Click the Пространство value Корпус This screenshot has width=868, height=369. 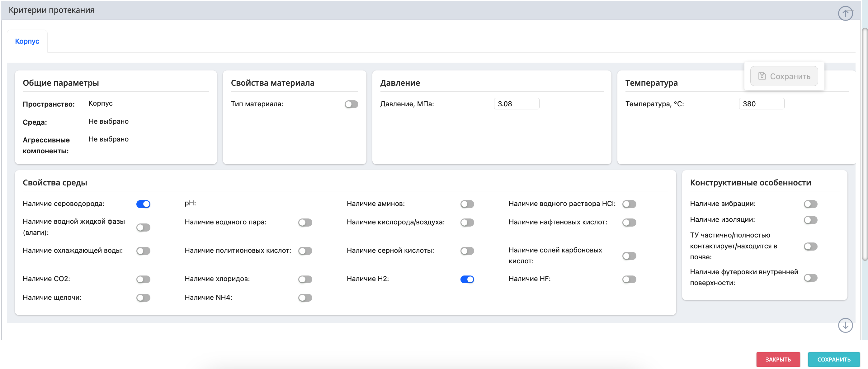pyautogui.click(x=101, y=103)
